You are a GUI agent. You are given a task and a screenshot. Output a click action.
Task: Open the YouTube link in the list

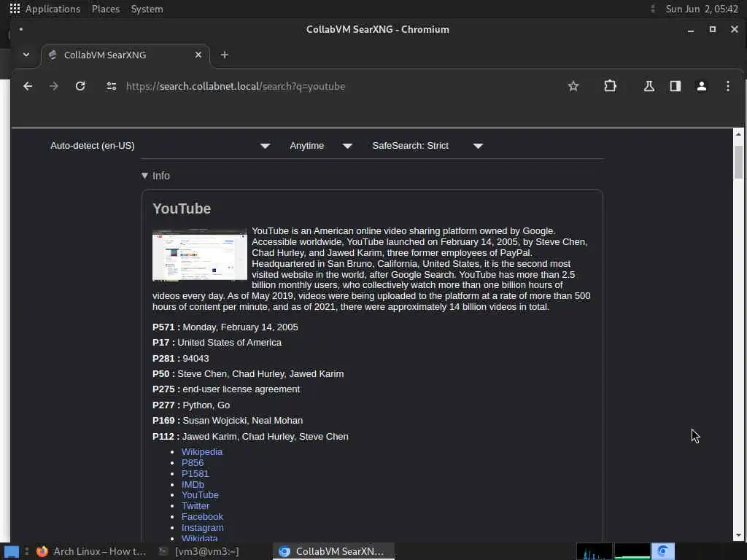[x=200, y=495]
